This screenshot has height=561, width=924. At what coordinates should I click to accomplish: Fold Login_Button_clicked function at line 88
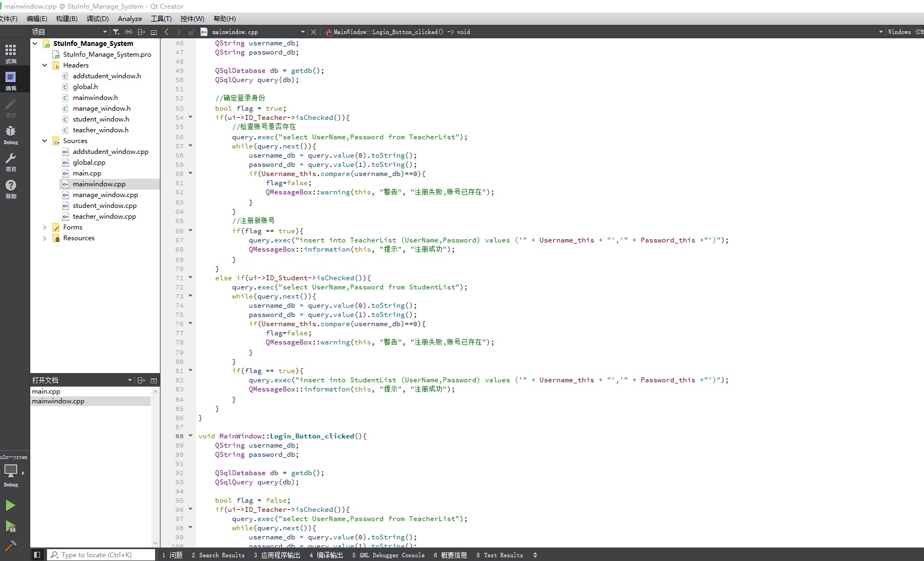[190, 435]
